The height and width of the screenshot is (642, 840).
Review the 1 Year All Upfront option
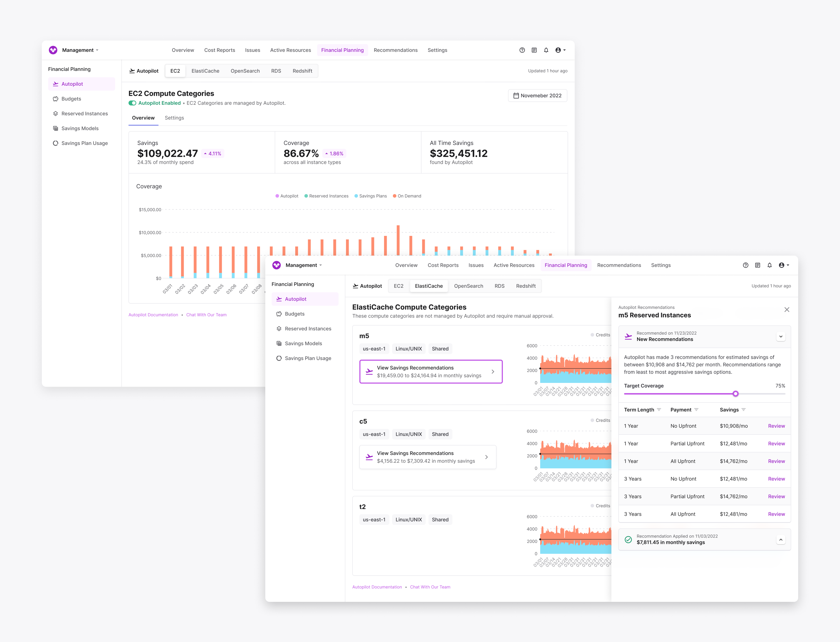(x=776, y=461)
